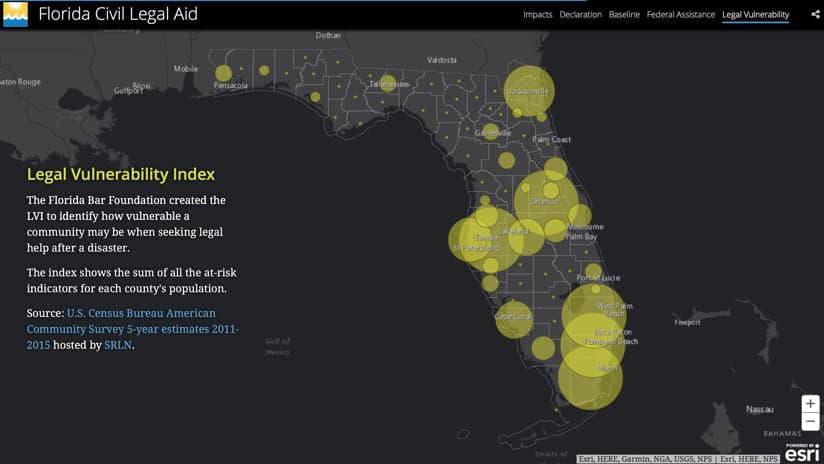824x464 pixels.
Task: Select the Pensacola bubble on map
Action: pyautogui.click(x=223, y=73)
